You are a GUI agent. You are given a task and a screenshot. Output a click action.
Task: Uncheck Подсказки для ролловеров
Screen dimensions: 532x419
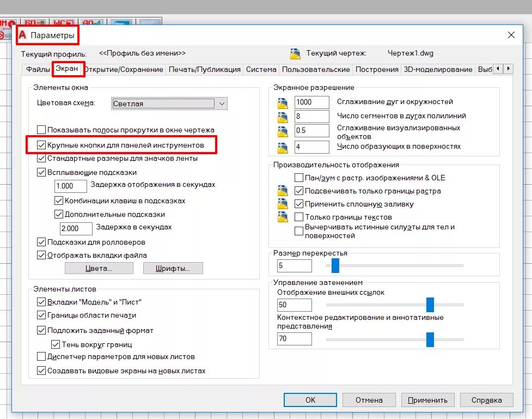click(41, 242)
